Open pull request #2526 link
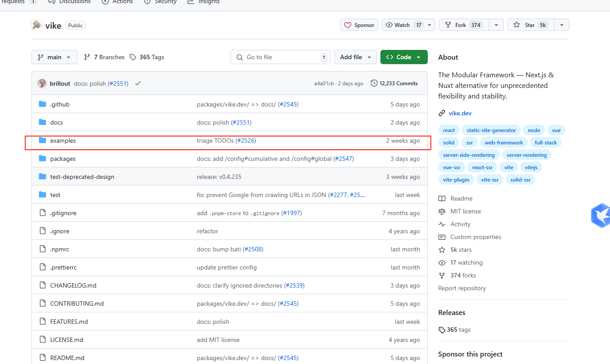 tap(246, 140)
